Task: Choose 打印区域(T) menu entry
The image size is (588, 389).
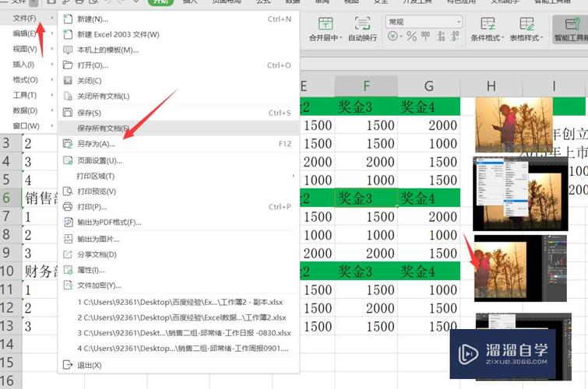Action: point(178,176)
